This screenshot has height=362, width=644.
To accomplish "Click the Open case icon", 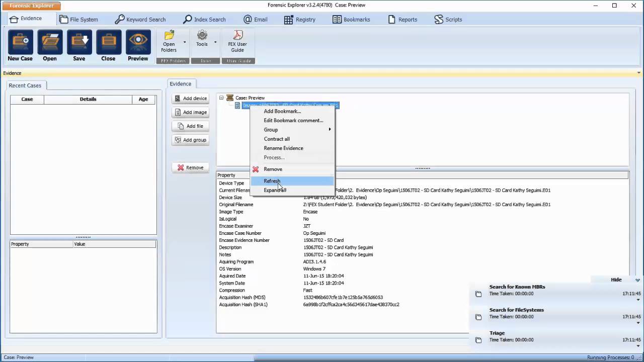I will [50, 42].
